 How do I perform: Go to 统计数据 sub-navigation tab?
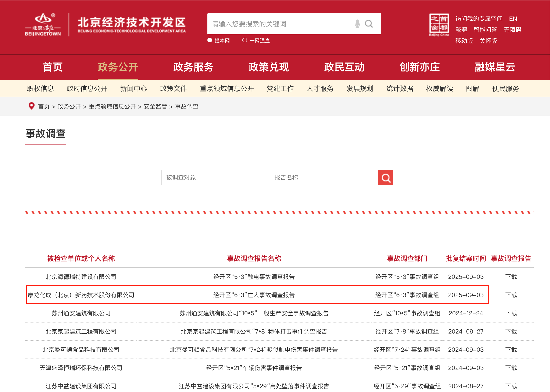pos(399,89)
